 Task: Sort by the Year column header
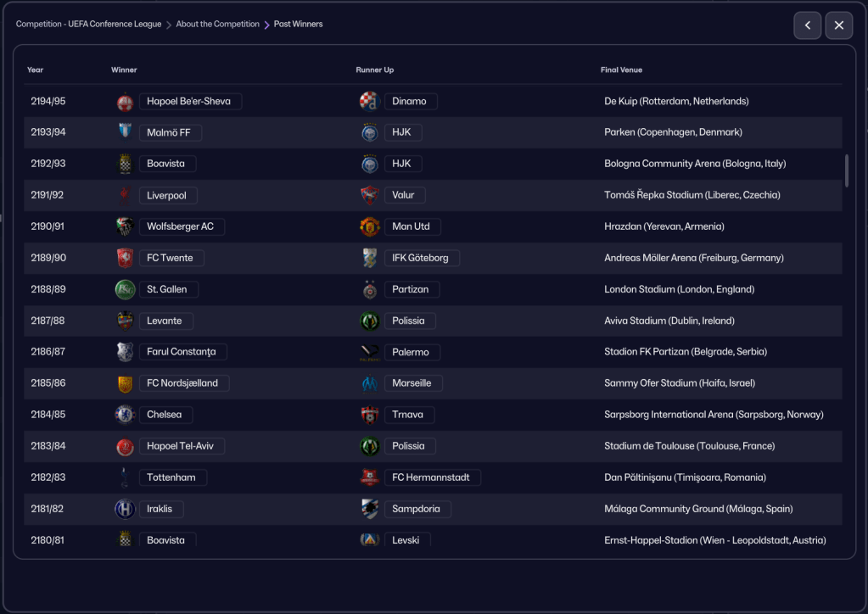pyautogui.click(x=35, y=70)
